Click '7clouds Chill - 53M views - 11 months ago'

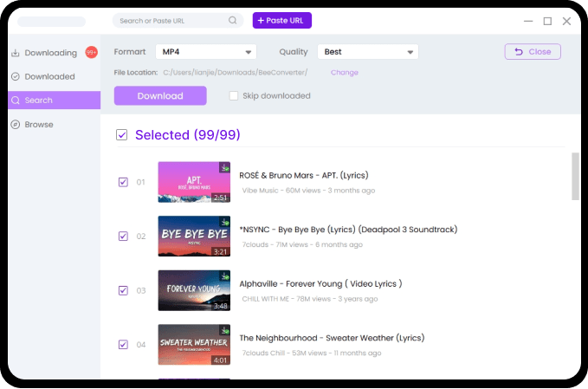[x=312, y=353]
